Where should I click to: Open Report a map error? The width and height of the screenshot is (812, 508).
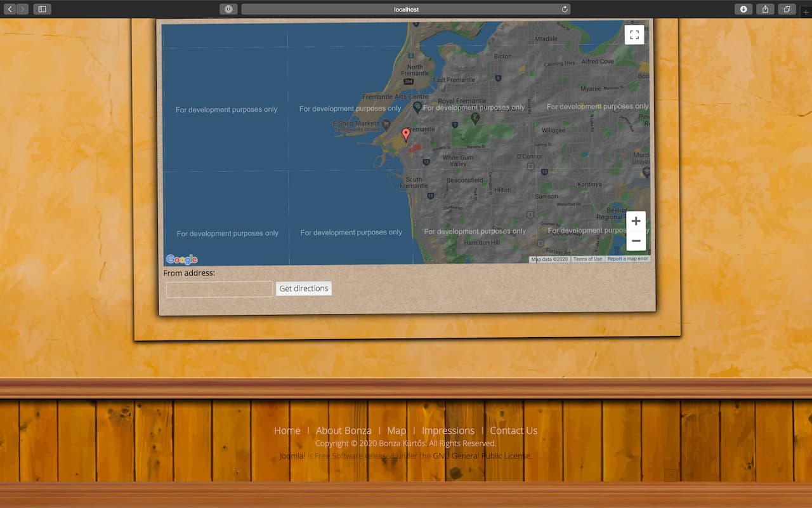pyautogui.click(x=628, y=259)
